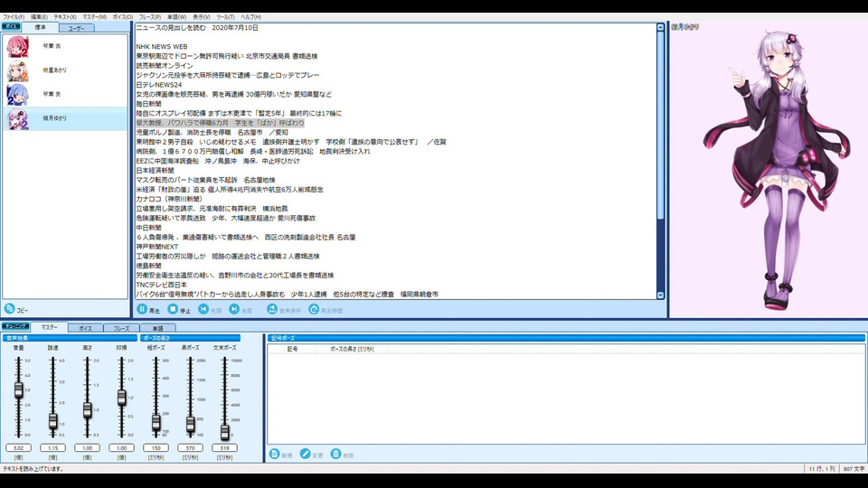The image size is (868, 488).
Task: Click the long pause field showing 370
Action: point(190,447)
